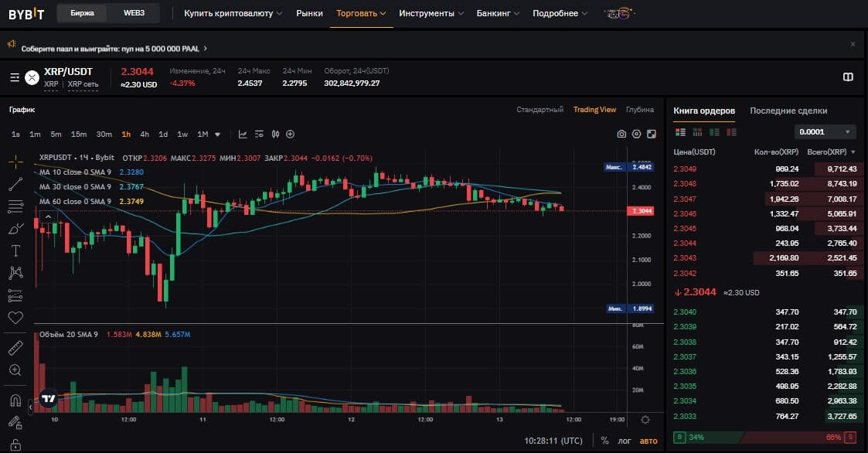This screenshot has height=453, width=868.
Task: Take a chart snapshot with the camera icon
Action: [621, 134]
